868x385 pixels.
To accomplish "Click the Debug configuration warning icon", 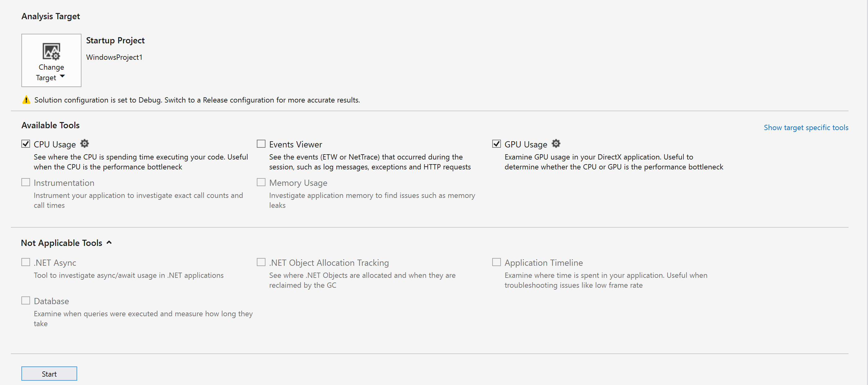I will point(26,100).
